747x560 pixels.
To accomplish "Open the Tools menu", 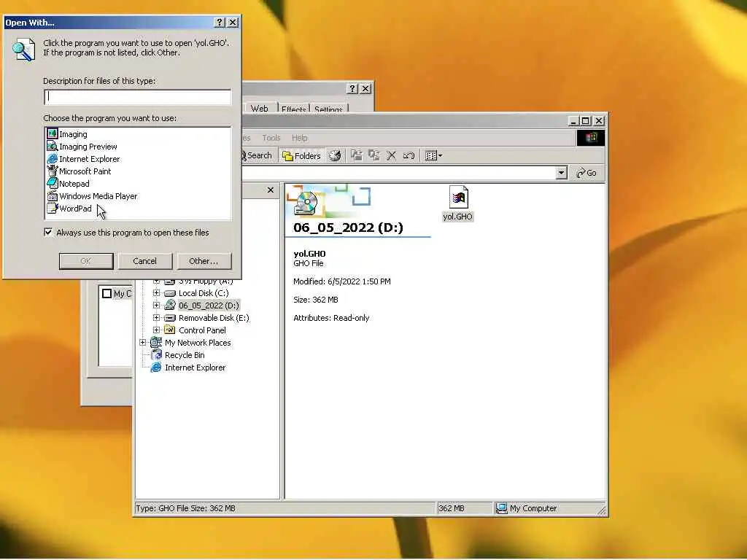I will point(271,138).
